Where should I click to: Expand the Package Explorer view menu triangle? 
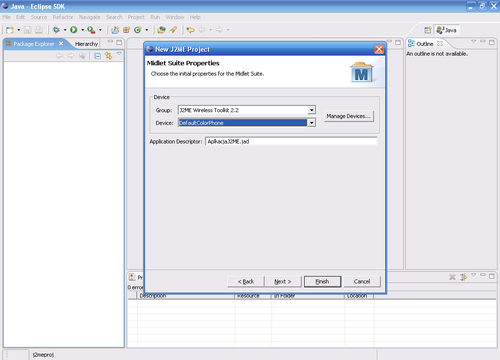pos(119,54)
